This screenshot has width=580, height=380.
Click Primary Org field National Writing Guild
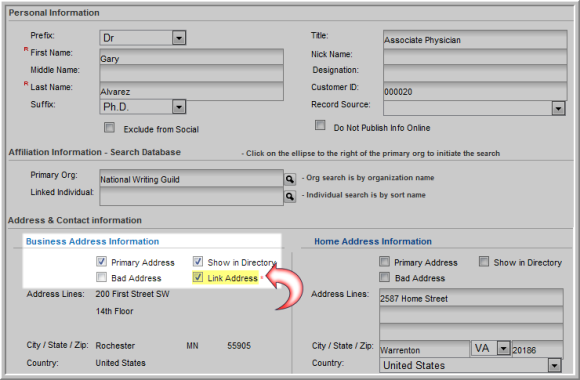tap(192, 179)
